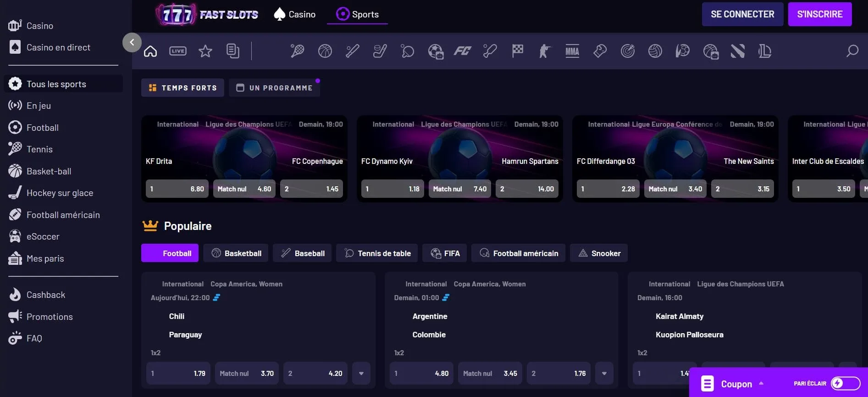Select the Snooker popular filter
This screenshot has height=397, width=868.
[x=599, y=253]
